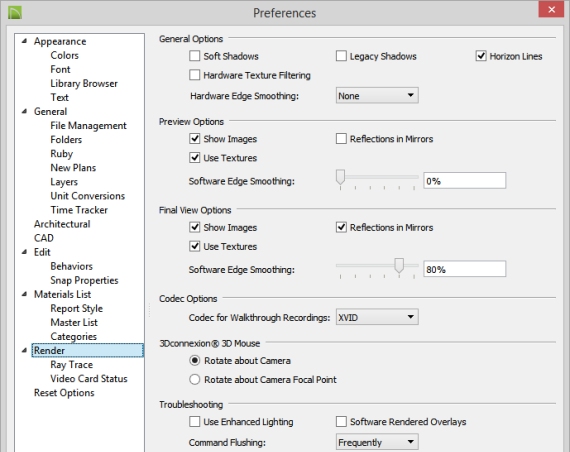This screenshot has height=452, width=570.
Task: Open Codec for Walkthrough Recordings dropdown
Action: [x=377, y=317]
